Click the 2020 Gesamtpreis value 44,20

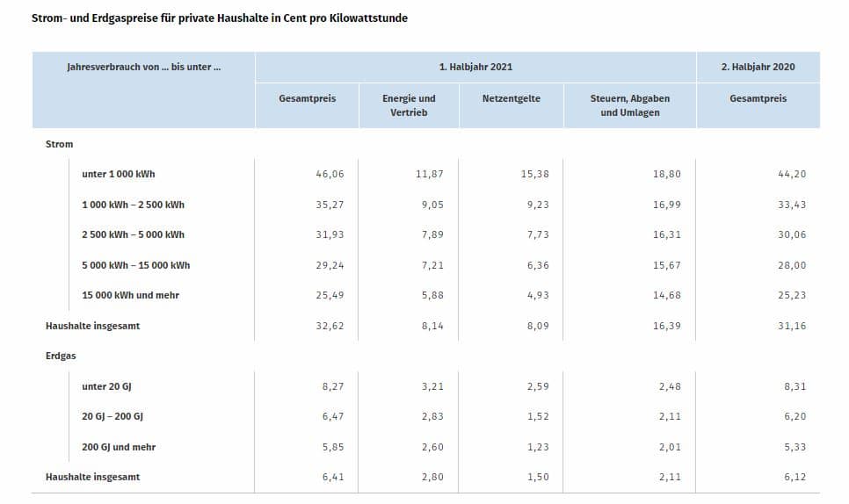click(x=792, y=174)
